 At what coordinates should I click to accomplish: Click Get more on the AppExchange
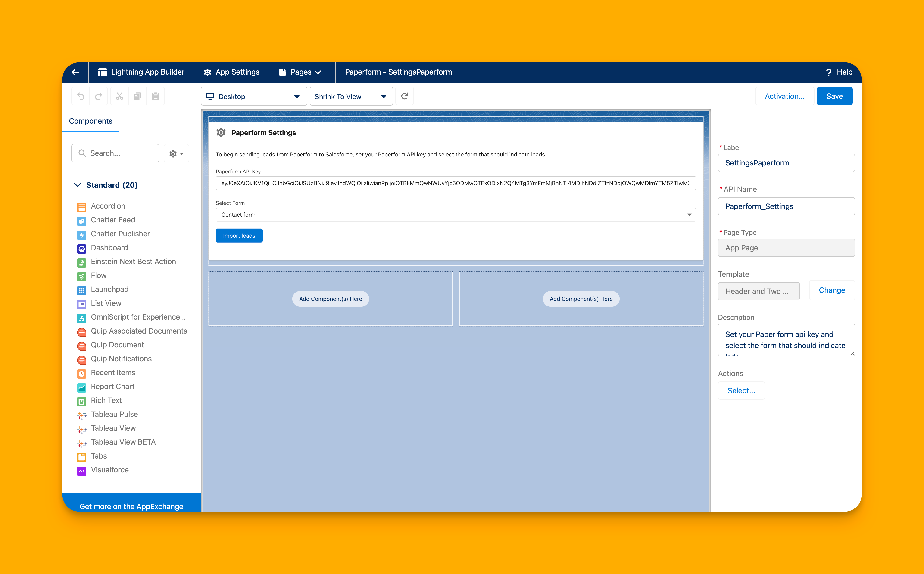pos(131,506)
